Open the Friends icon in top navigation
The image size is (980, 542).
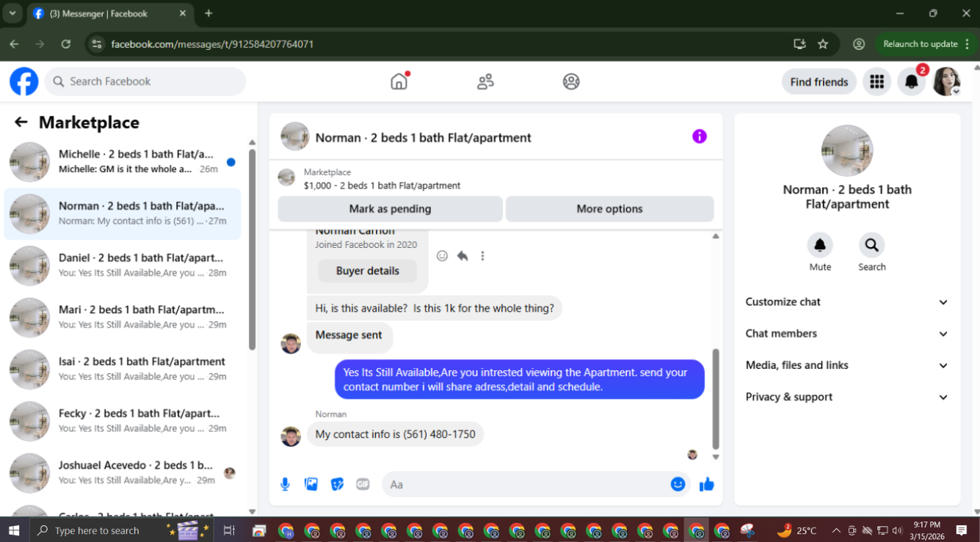pos(485,81)
